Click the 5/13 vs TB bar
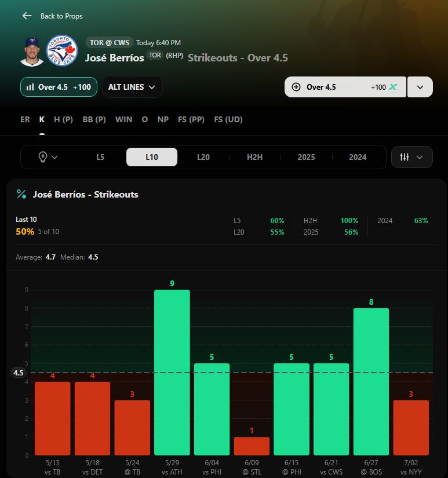Image resolution: width=448 pixels, height=478 pixels. click(x=53, y=418)
